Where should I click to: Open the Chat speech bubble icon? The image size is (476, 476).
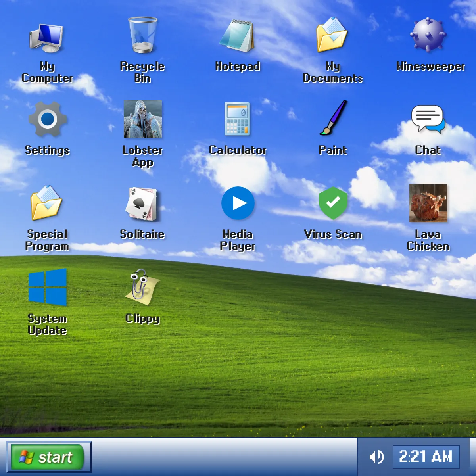(x=428, y=119)
